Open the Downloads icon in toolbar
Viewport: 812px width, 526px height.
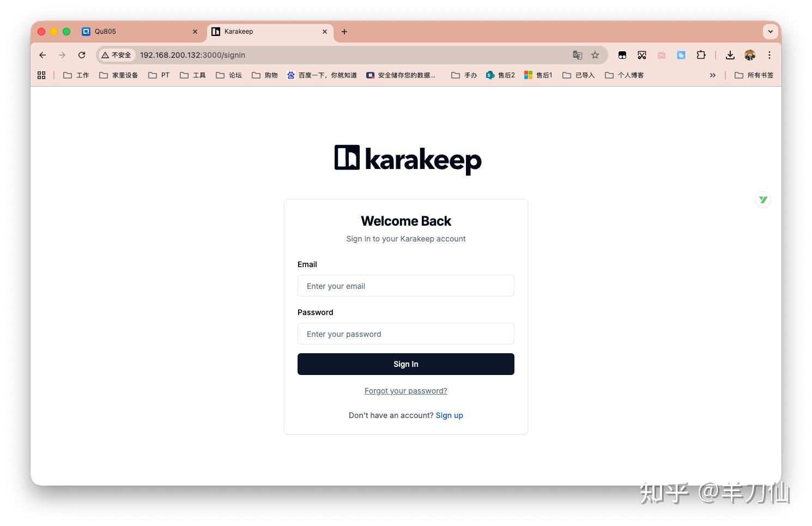pos(730,55)
